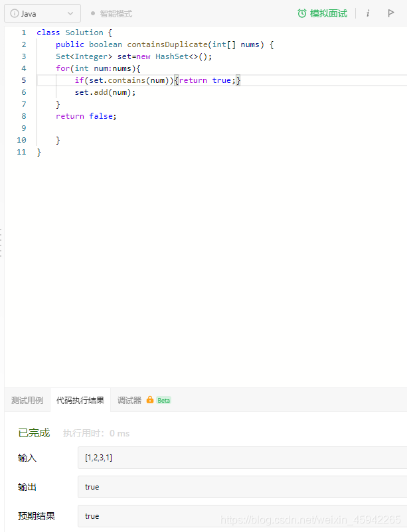Click the word containsDuplicate in the code

pyautogui.click(x=167, y=44)
